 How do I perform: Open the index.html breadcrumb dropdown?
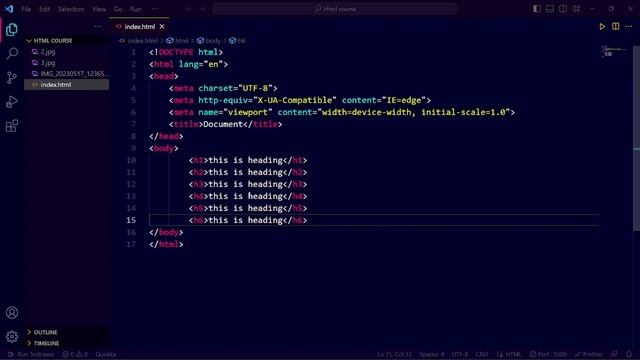138,41
